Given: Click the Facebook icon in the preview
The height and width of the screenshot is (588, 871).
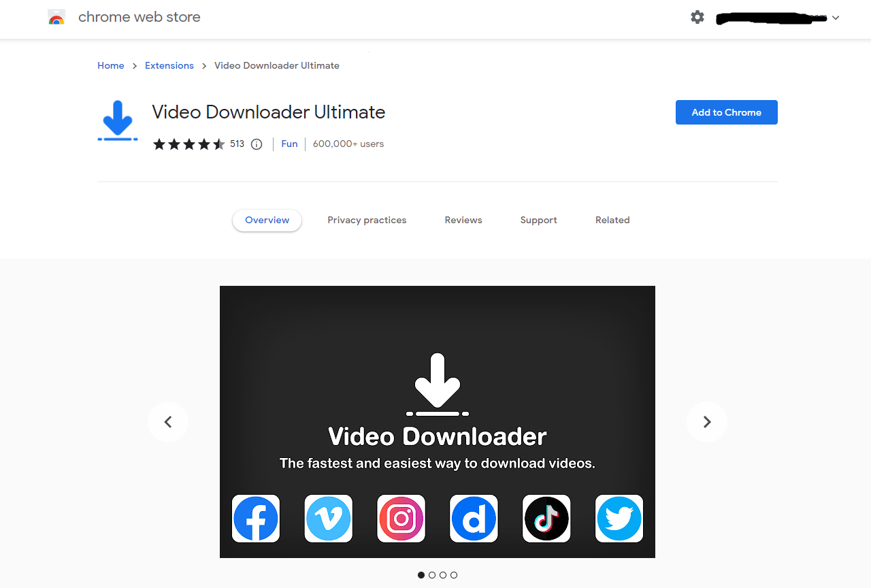Looking at the screenshot, I should point(256,519).
